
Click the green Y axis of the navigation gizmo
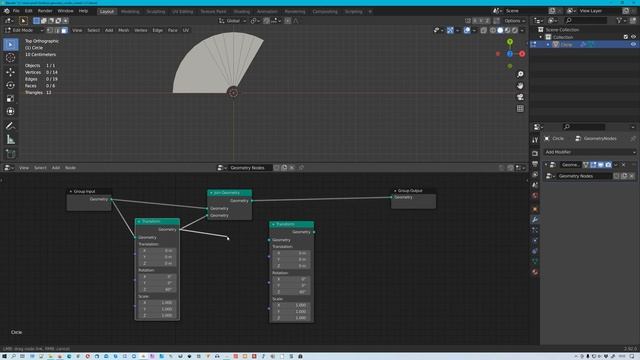[510, 42]
